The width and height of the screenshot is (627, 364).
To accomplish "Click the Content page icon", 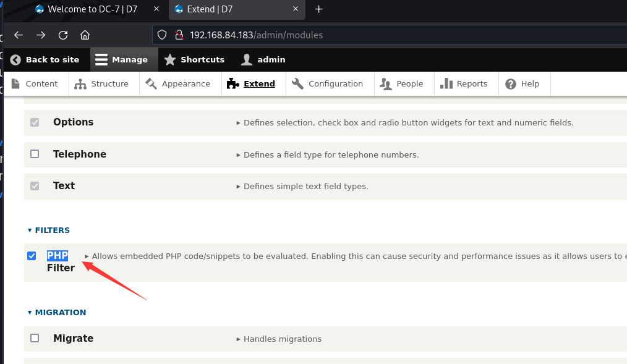I will point(15,83).
